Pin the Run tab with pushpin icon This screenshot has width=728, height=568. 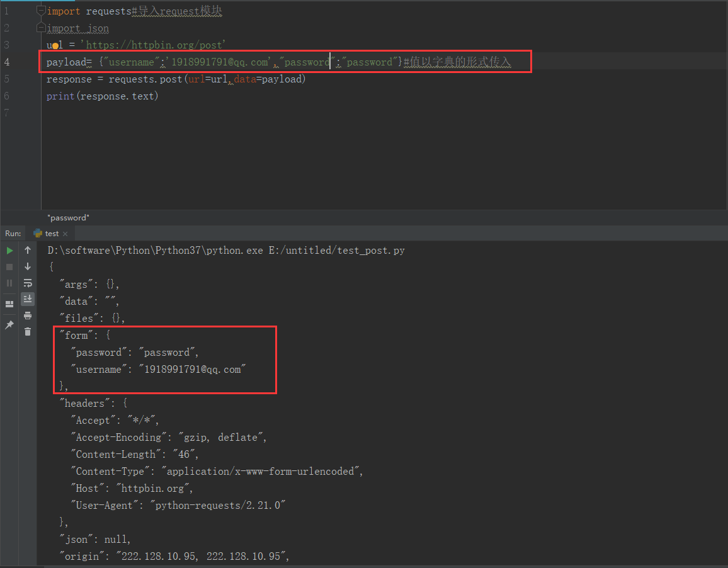pos(9,325)
